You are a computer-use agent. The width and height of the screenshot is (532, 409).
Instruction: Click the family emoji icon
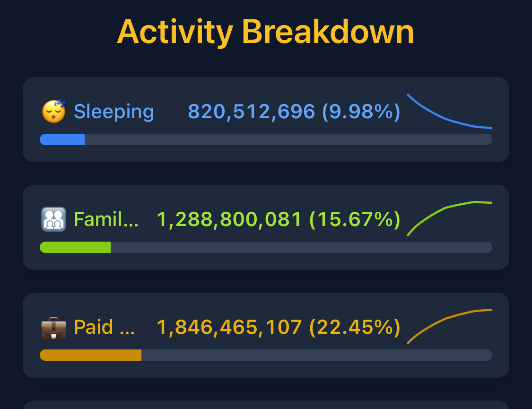(53, 219)
